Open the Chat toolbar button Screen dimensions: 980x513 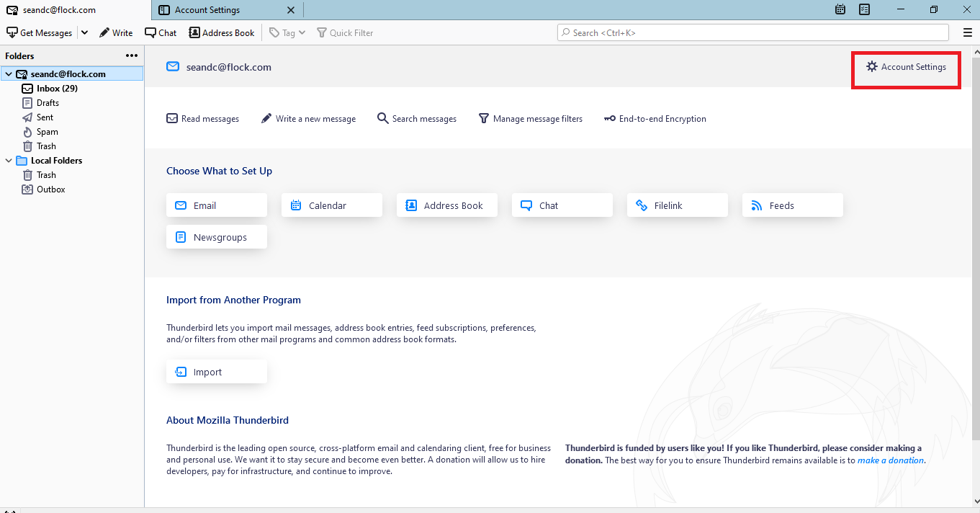click(161, 32)
